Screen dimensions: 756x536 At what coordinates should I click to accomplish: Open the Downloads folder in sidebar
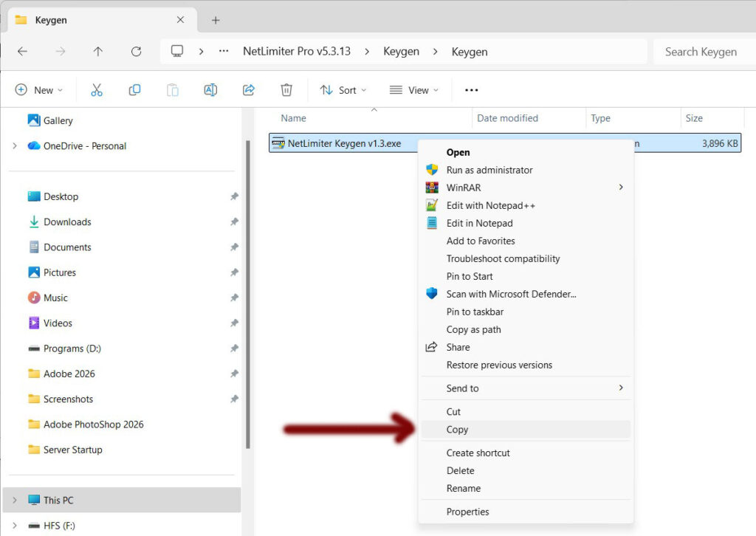point(67,222)
